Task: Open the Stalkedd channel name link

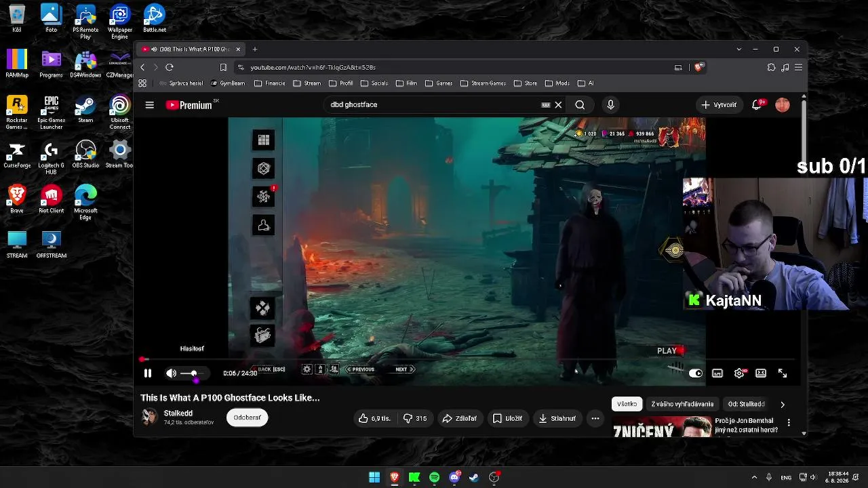Action: (178, 413)
